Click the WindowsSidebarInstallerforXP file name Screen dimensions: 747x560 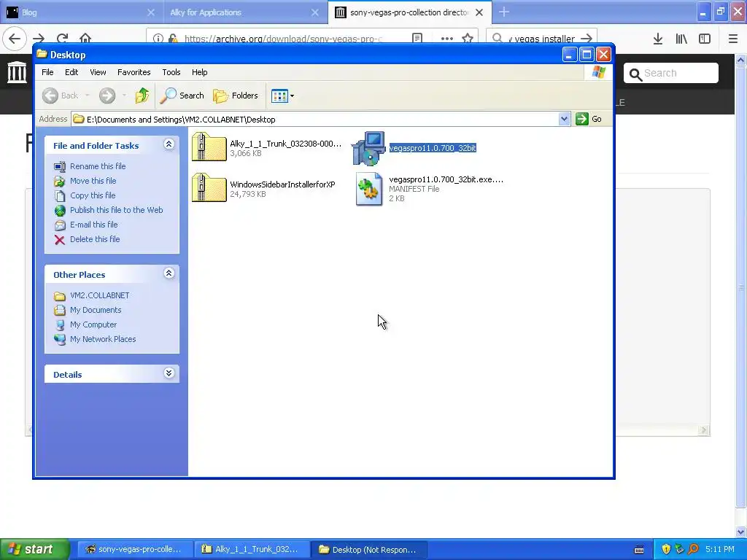282,184
